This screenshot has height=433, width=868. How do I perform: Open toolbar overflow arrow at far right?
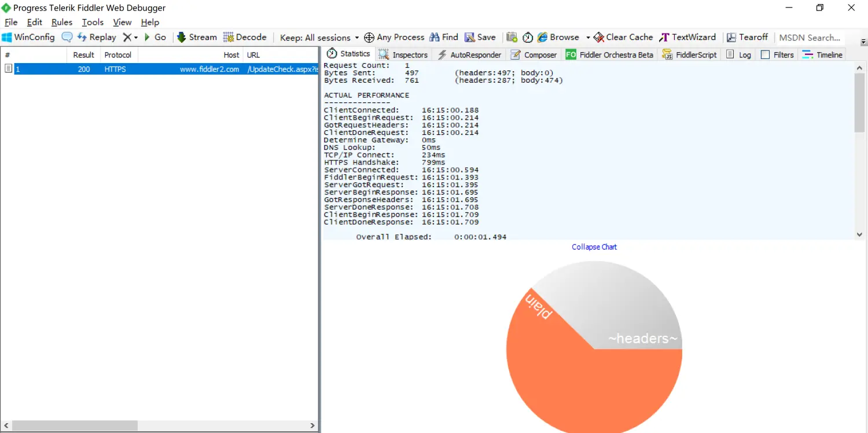[863, 42]
